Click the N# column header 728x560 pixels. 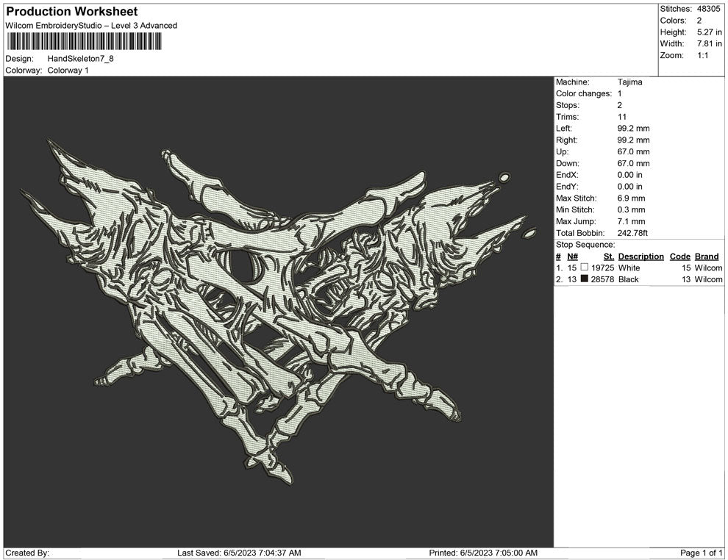(x=572, y=256)
